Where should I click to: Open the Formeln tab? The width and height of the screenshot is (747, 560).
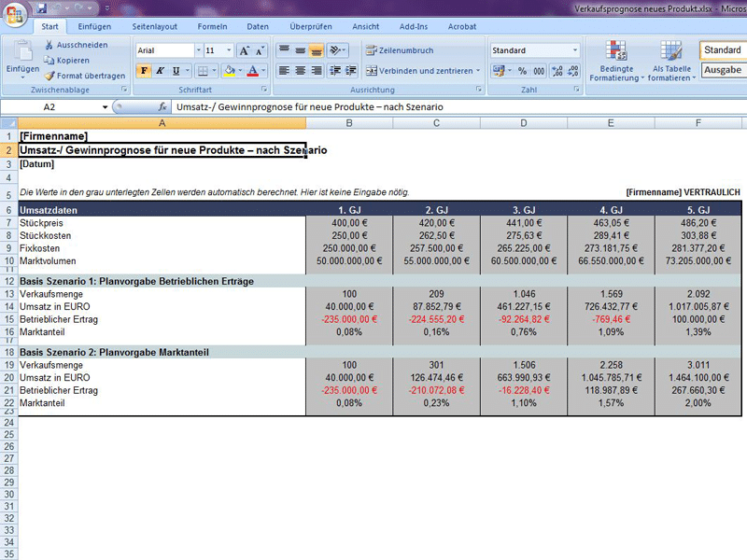pyautogui.click(x=213, y=27)
